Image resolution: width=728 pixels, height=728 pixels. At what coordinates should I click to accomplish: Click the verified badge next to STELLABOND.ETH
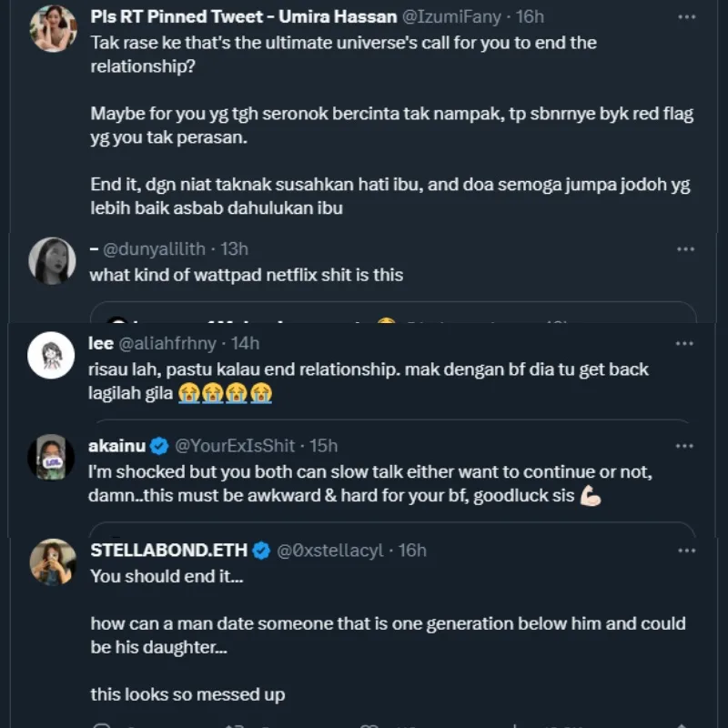tap(261, 550)
